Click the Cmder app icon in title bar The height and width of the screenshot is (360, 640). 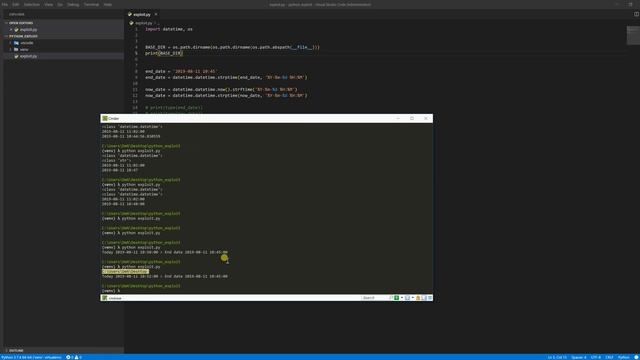[105, 118]
